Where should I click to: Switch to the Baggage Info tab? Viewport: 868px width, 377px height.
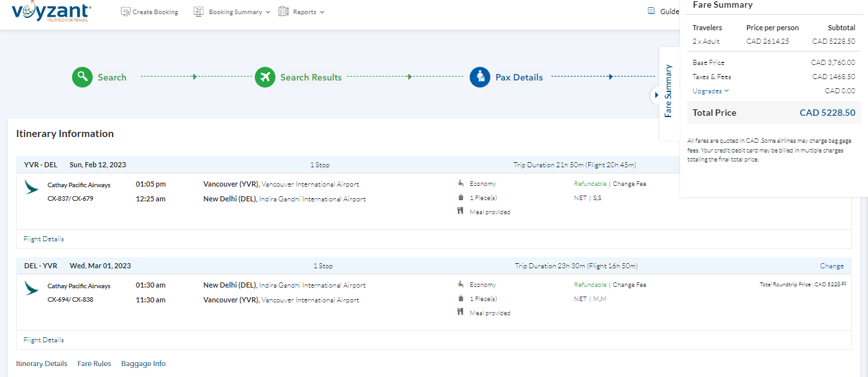[x=143, y=363]
